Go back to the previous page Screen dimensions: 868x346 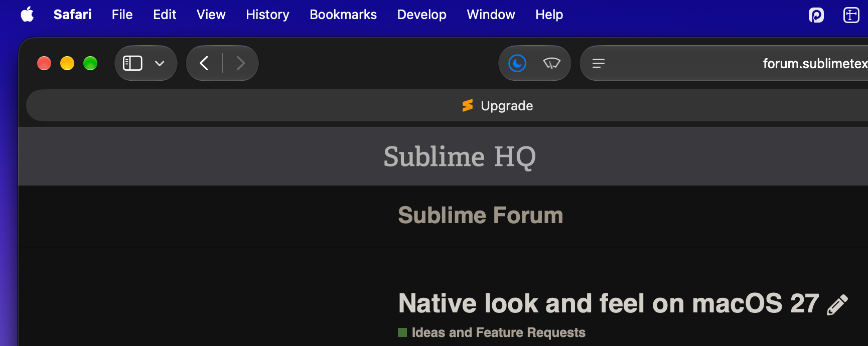204,63
